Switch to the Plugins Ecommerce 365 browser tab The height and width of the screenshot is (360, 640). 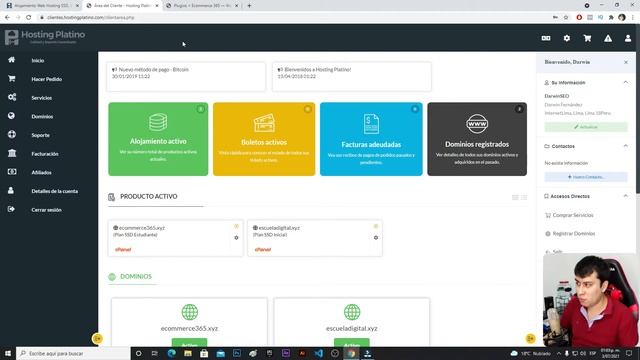[x=203, y=6]
